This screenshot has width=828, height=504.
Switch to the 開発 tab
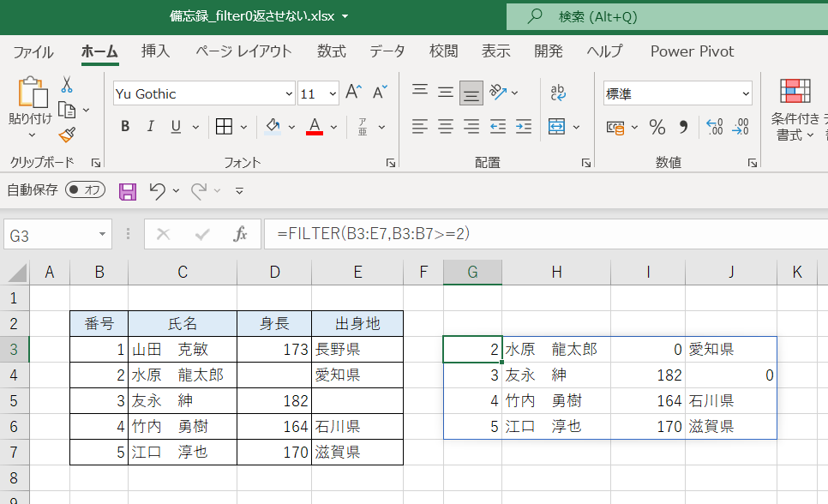548,51
